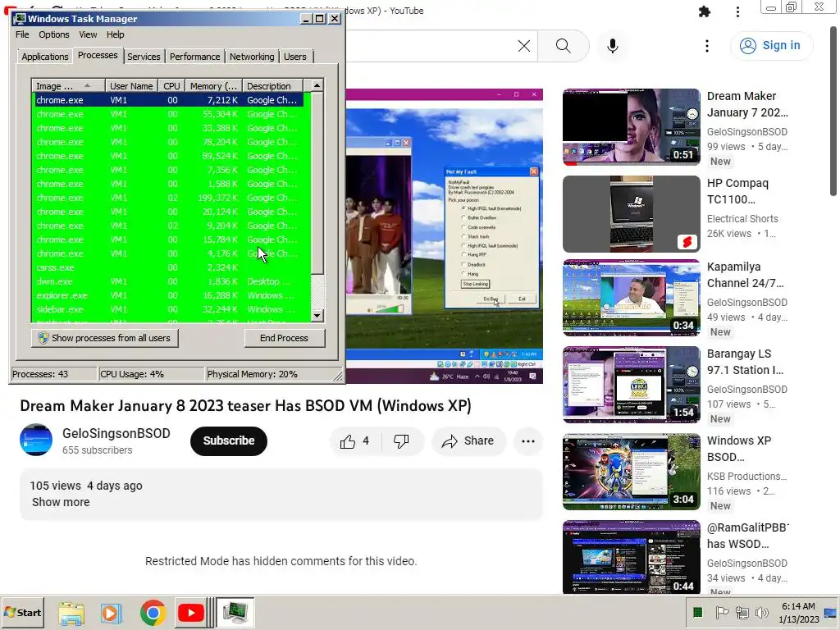Click the Task Manager taskbar icon
Viewport: 840px width, 630px height.
click(x=235, y=613)
